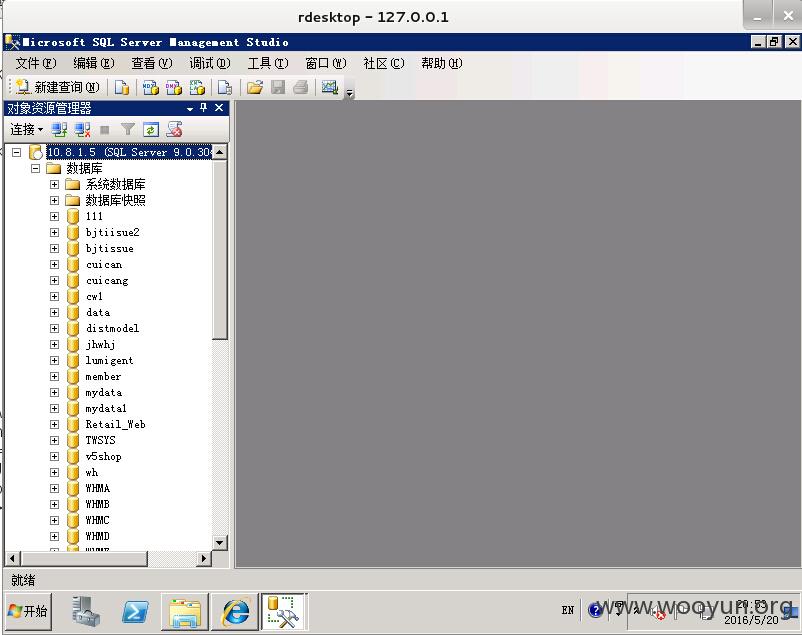Expand the bjtiisue2 database node
The image size is (802, 635).
click(54, 232)
